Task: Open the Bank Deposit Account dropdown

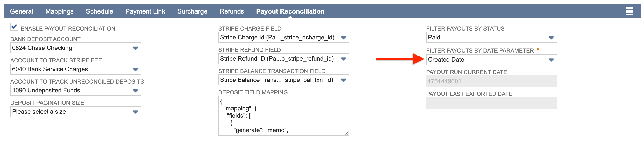Action: (x=135, y=48)
